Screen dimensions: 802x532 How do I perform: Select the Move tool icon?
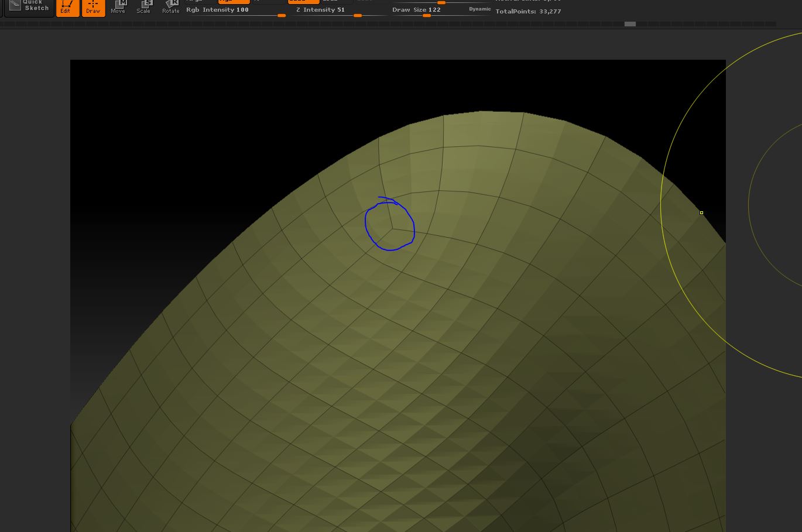tap(118, 7)
